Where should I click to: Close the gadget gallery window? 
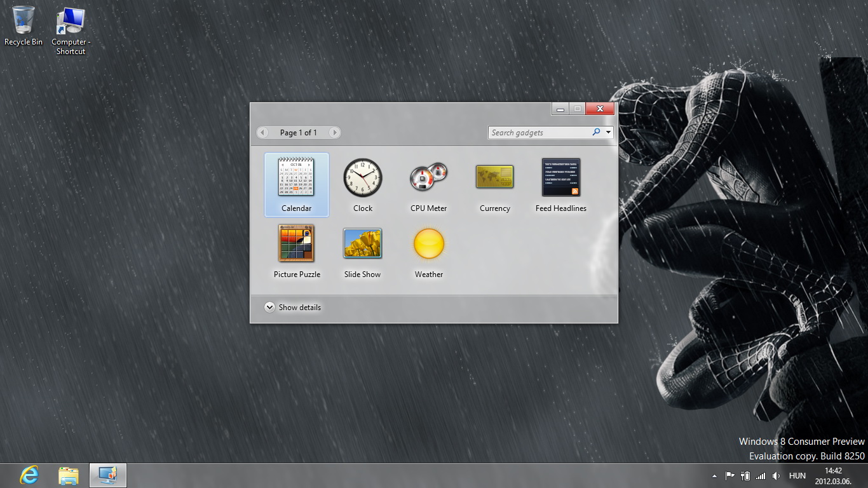tap(600, 109)
